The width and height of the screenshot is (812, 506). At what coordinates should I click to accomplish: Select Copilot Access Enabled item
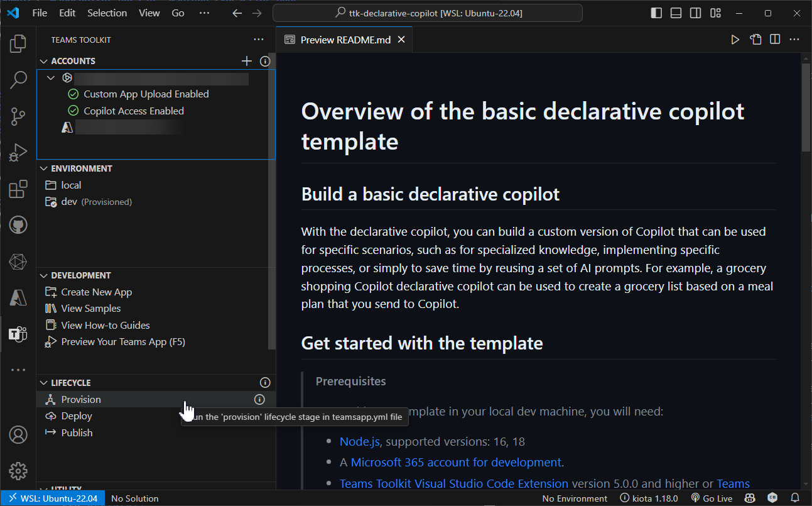point(156,111)
